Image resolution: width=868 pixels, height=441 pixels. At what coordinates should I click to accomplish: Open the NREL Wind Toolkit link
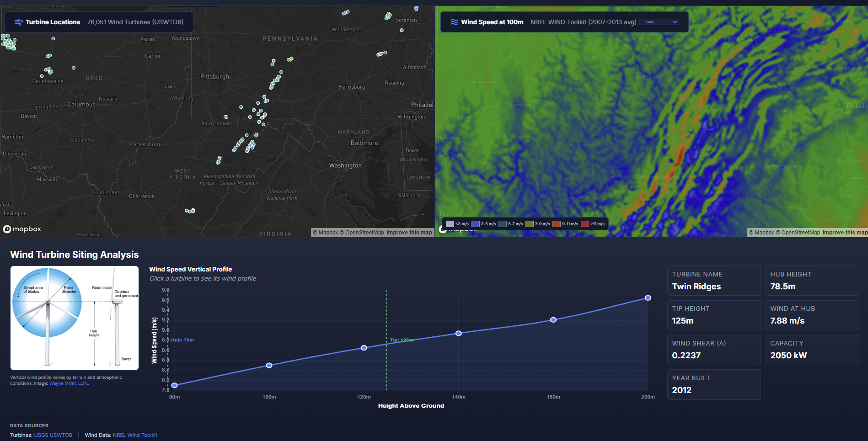[135, 435]
